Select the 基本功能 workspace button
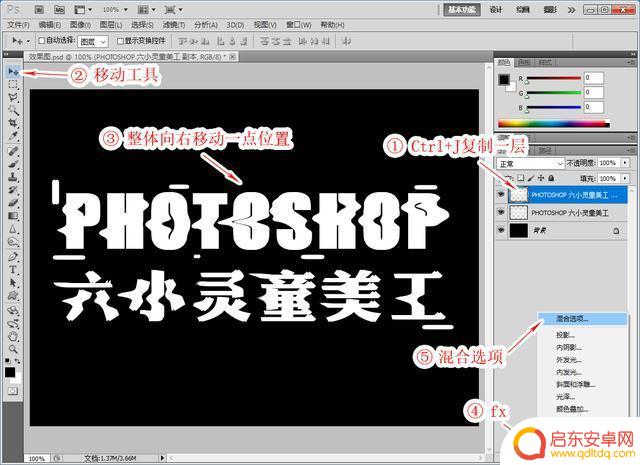640x465 pixels. point(462,9)
